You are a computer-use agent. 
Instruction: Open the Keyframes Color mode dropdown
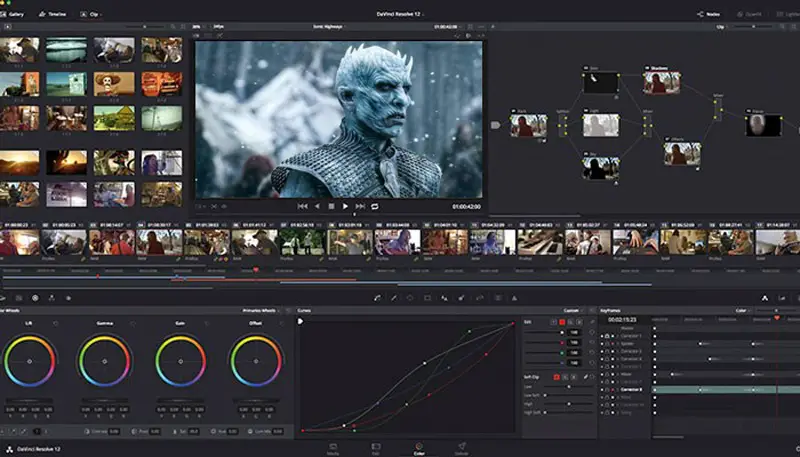click(743, 310)
